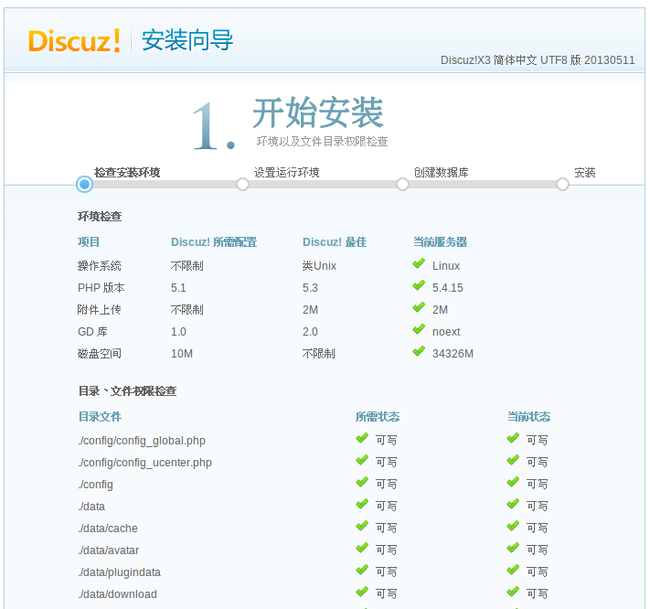650x609 pixels.
Task: Click the 类Unix best-config value
Action: (319, 266)
